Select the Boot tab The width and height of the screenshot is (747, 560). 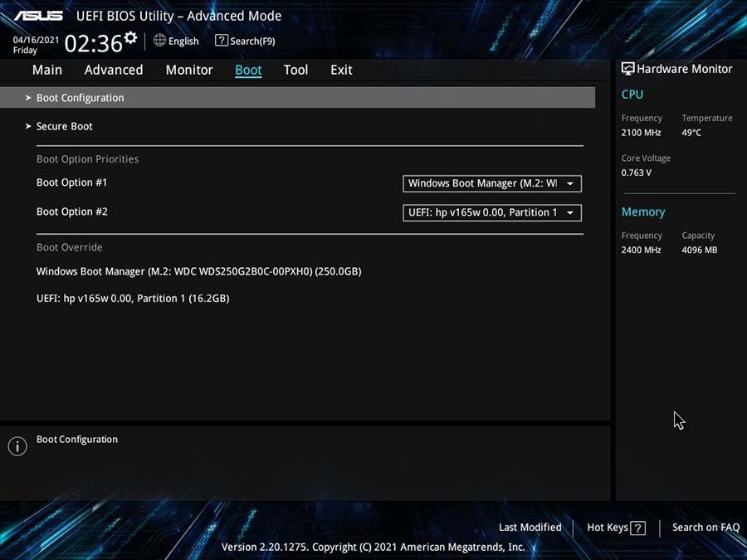[x=248, y=70]
